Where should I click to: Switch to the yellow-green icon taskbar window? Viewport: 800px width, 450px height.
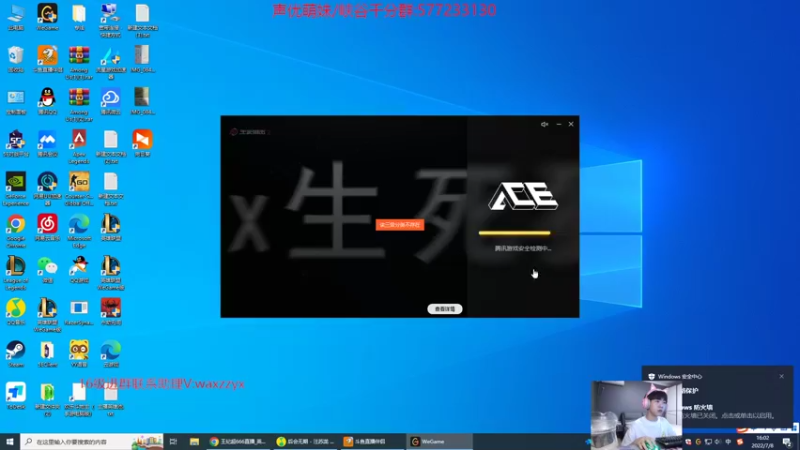pos(305,441)
